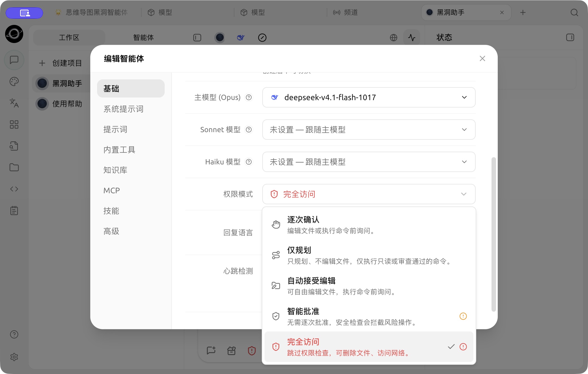The height and width of the screenshot is (374, 588).
Task: Select 完全访问 permission option
Action: 369,347
